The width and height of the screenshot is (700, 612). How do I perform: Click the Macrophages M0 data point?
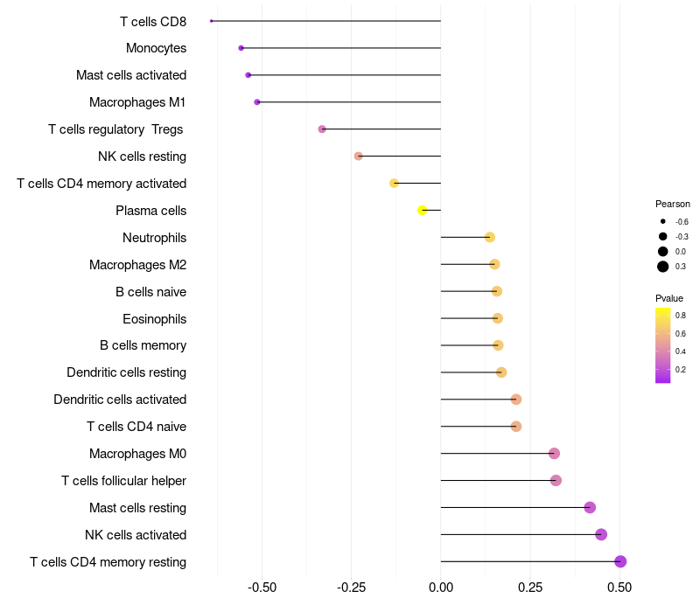pyautogui.click(x=554, y=454)
